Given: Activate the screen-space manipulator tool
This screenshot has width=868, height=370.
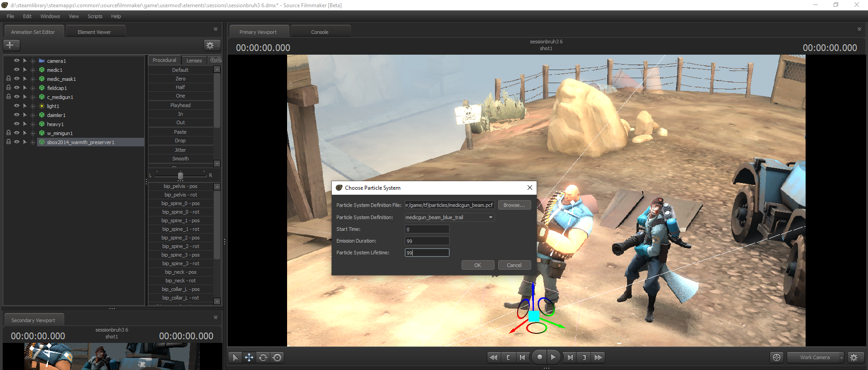Looking at the screenshot, I should click(x=277, y=357).
